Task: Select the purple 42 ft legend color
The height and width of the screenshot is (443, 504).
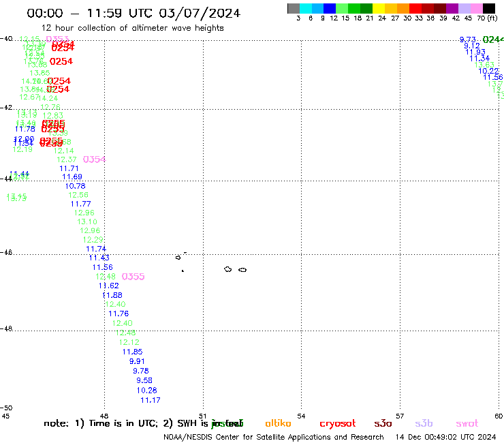Action: pyautogui.click(x=452, y=8)
